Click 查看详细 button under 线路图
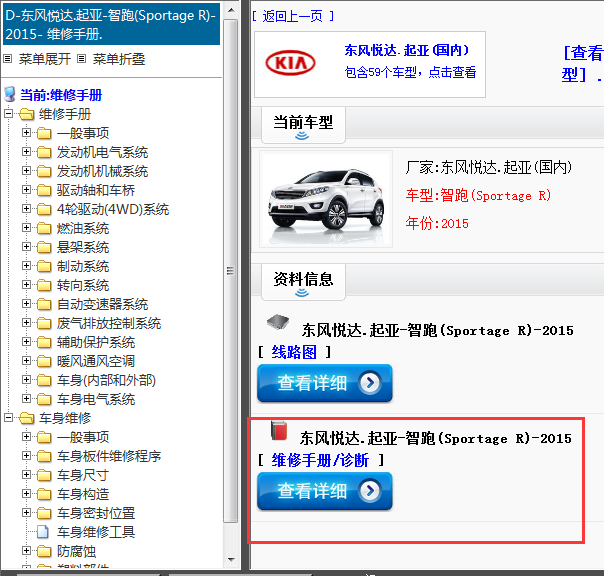604x576 pixels. coord(325,383)
